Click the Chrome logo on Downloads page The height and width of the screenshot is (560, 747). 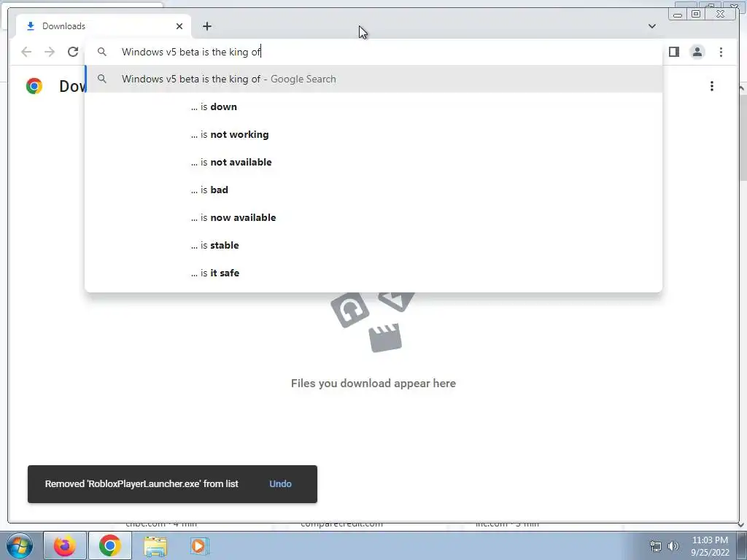[34, 86]
